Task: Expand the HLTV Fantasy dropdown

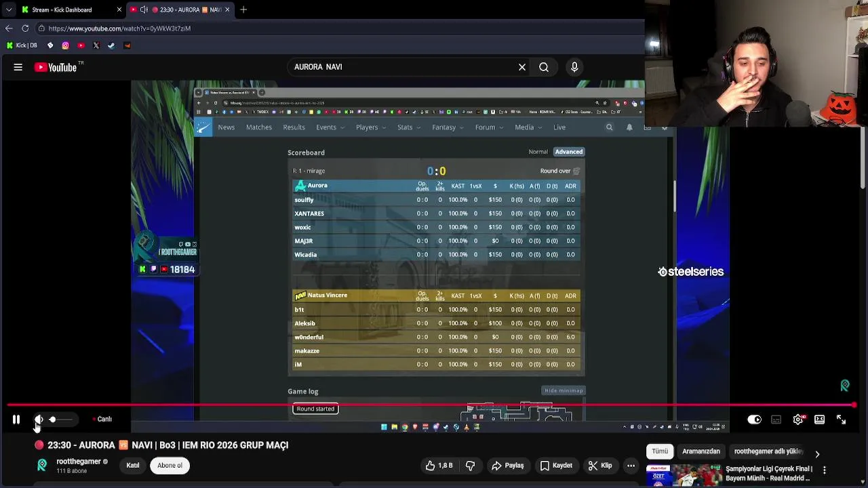Action: click(x=448, y=127)
